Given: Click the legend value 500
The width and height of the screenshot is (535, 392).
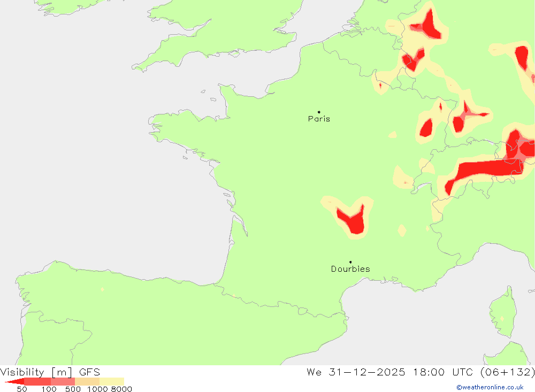Looking at the screenshot, I should pyautogui.click(x=73, y=389).
